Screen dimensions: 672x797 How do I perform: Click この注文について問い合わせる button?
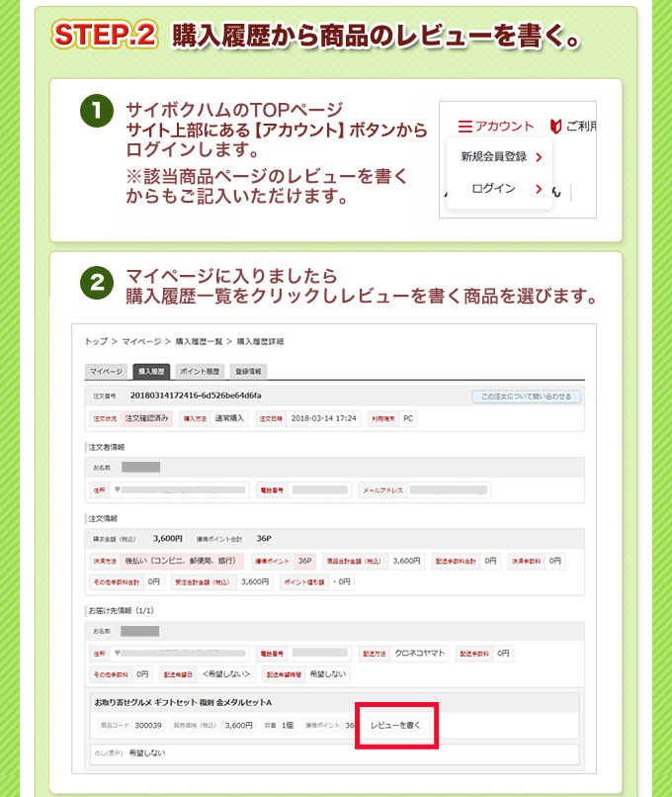point(526,397)
